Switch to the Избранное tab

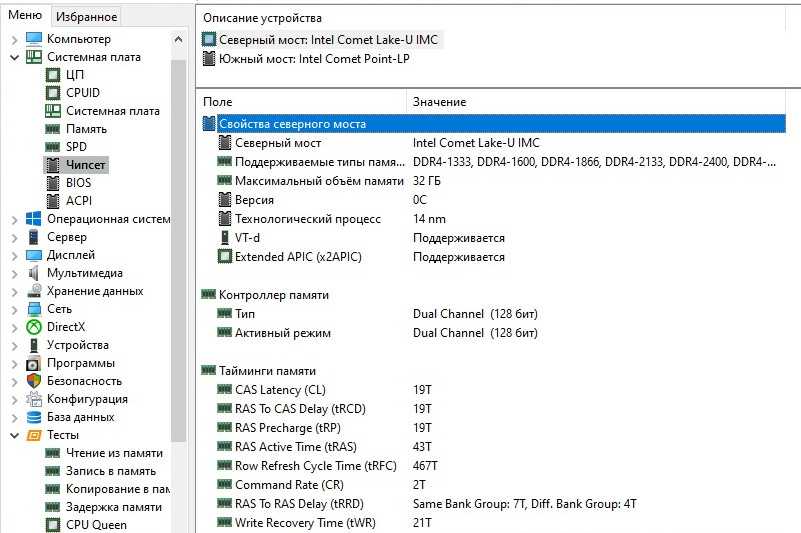(x=87, y=16)
